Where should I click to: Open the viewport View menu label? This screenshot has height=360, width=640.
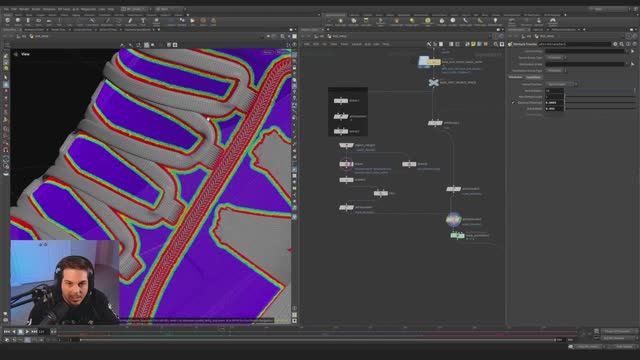(x=25, y=54)
